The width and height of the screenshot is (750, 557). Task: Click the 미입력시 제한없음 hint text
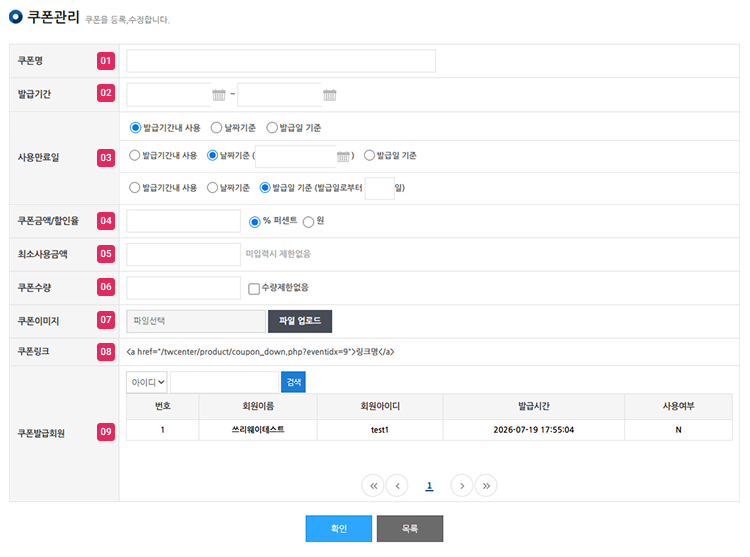click(278, 254)
